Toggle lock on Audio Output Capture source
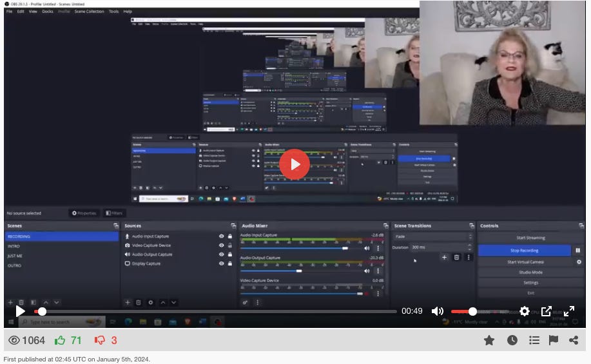Image resolution: width=591 pixels, height=364 pixels. click(230, 254)
